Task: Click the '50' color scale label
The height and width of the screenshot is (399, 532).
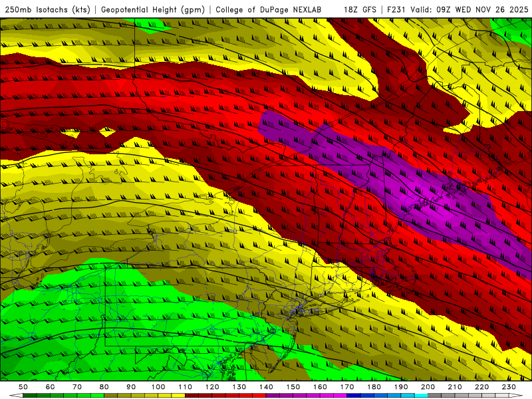Action: click(x=23, y=387)
